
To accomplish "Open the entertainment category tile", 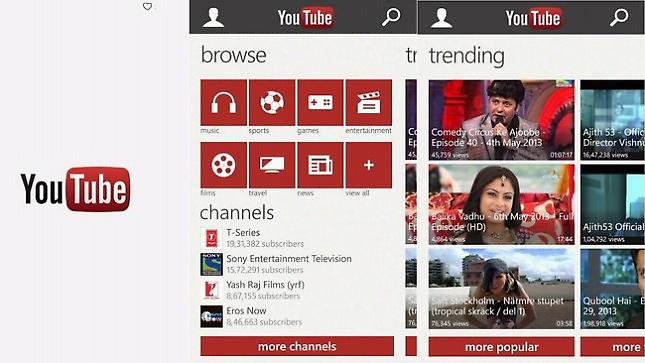I will pos(369,102).
